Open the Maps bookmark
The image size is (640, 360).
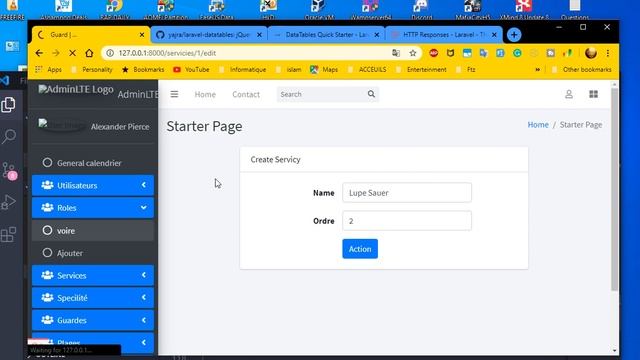[324, 70]
